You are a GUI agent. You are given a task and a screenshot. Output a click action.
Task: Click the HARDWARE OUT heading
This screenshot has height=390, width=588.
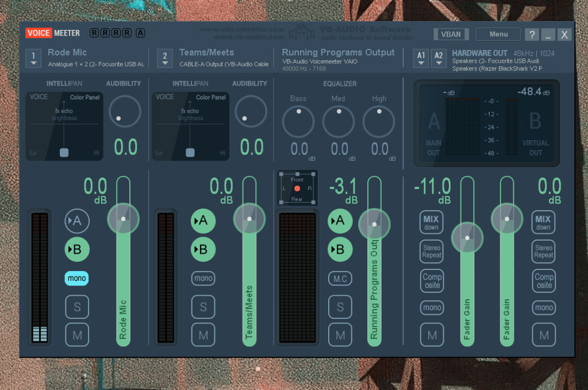479,53
